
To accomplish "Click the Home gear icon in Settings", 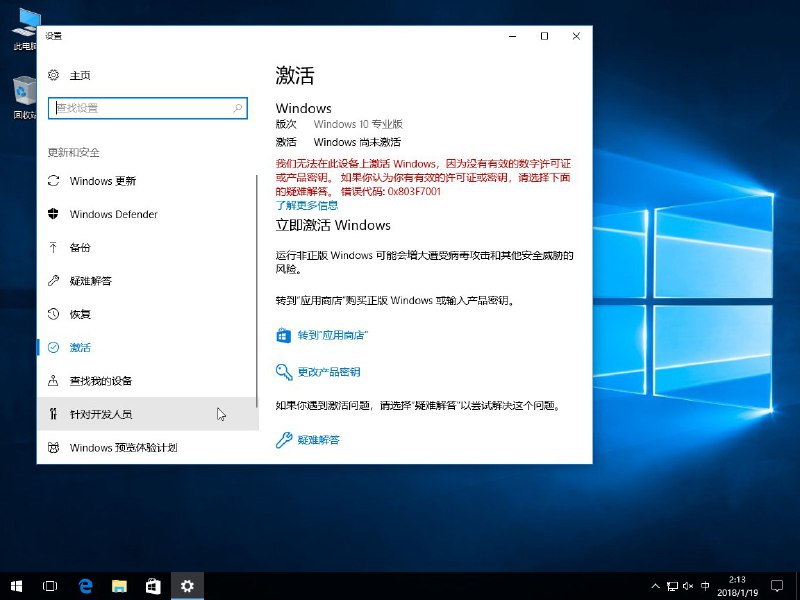I will [54, 76].
